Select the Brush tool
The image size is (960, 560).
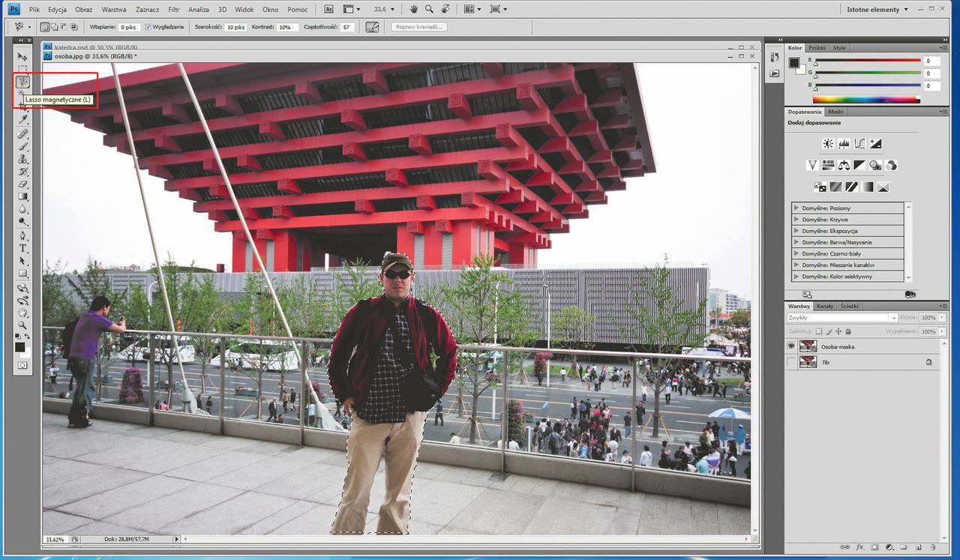point(22,146)
